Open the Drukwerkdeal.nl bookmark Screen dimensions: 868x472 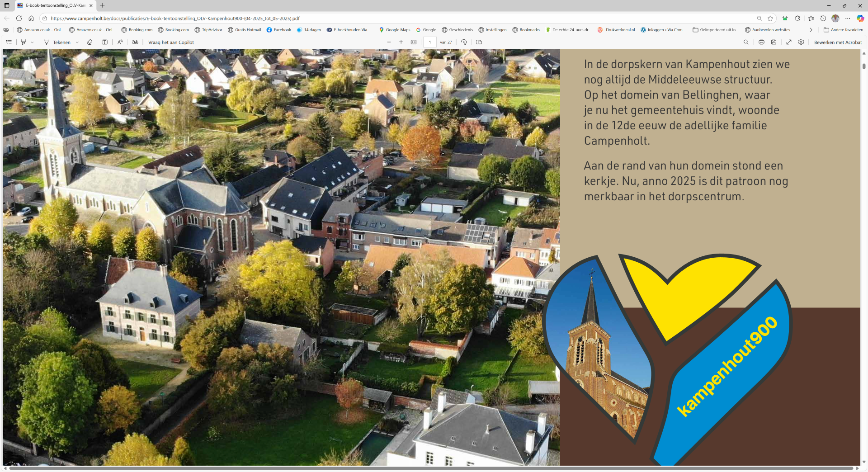point(616,30)
